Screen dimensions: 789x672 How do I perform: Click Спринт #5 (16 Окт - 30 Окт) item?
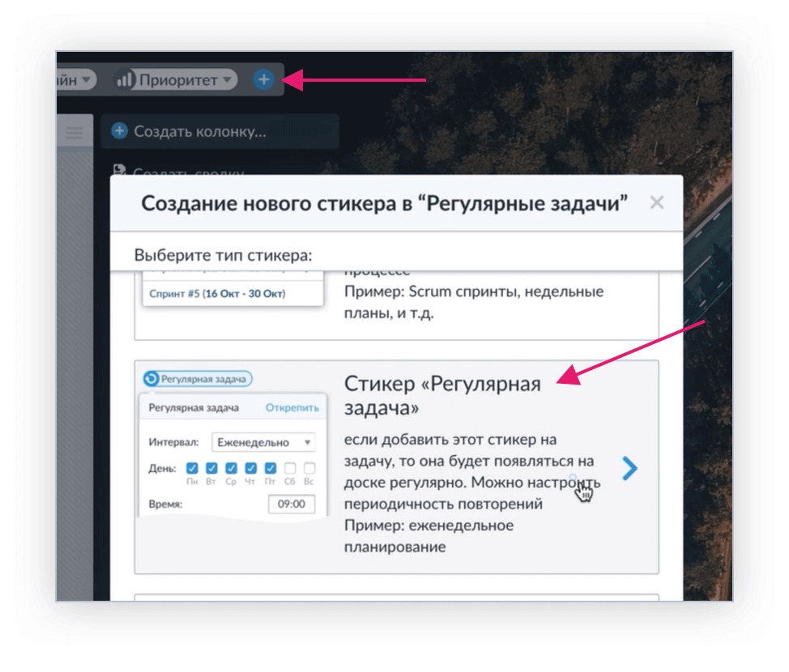217,294
